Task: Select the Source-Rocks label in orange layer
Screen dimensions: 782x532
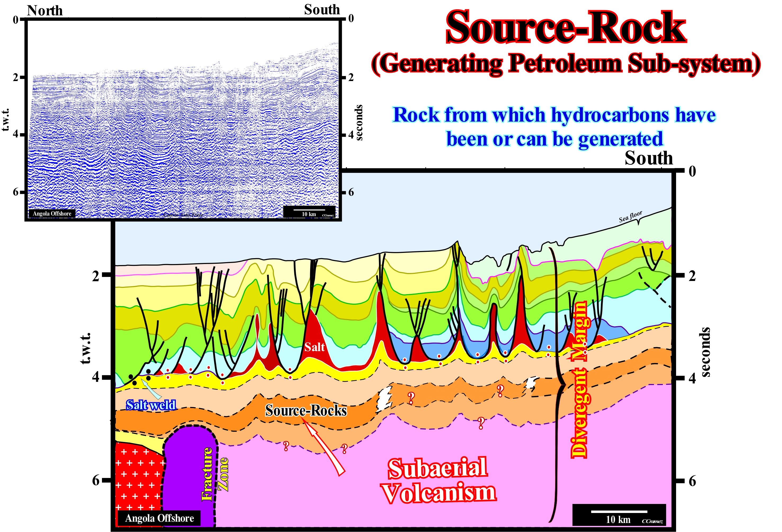Action: tap(306, 410)
